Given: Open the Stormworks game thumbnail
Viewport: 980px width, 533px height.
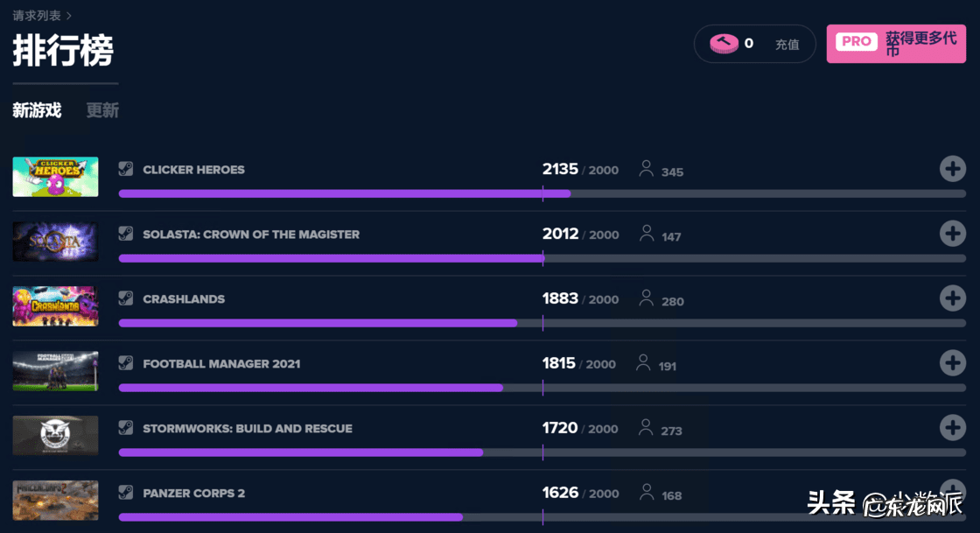Looking at the screenshot, I should (x=55, y=436).
